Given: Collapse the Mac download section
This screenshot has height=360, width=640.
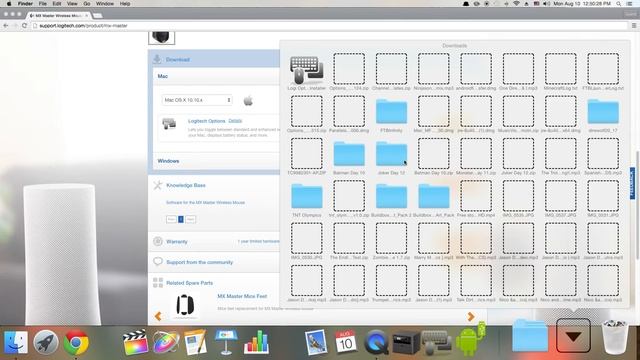Looking at the screenshot, I should pyautogui.click(x=162, y=76).
